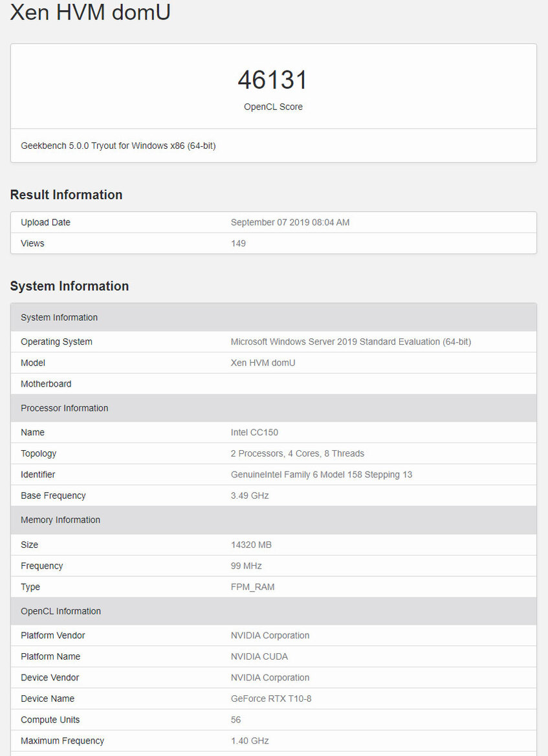Click the Compute Units value 56
The image size is (548, 756).
click(x=236, y=720)
